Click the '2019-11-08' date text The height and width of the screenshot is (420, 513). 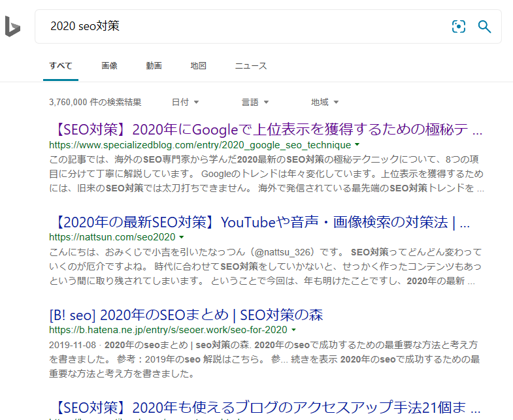point(73,345)
